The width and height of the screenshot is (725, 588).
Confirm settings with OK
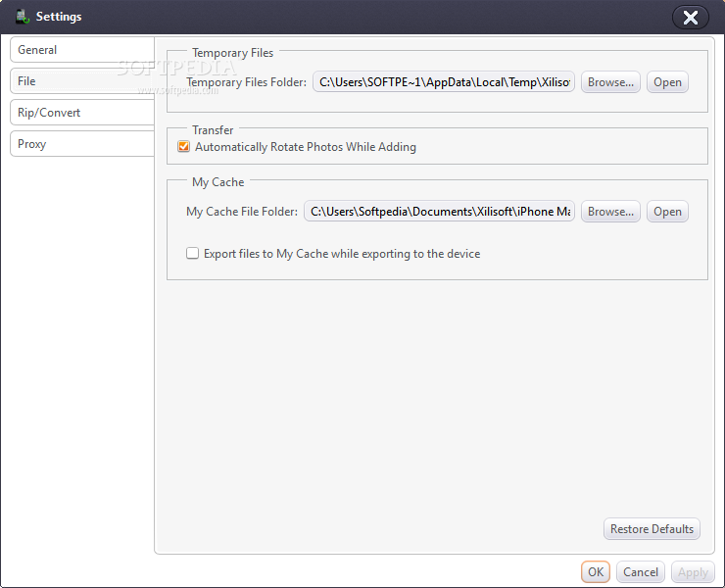point(596,572)
